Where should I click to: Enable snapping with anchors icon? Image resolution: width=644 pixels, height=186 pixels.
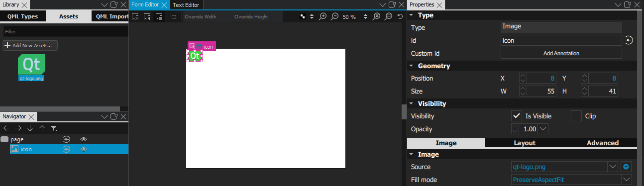tap(147, 16)
